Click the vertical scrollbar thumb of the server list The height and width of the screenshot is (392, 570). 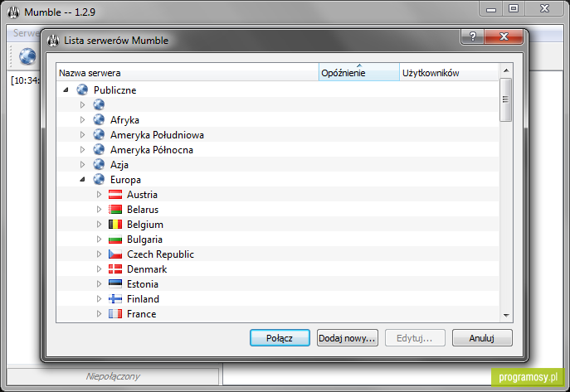coord(505,99)
